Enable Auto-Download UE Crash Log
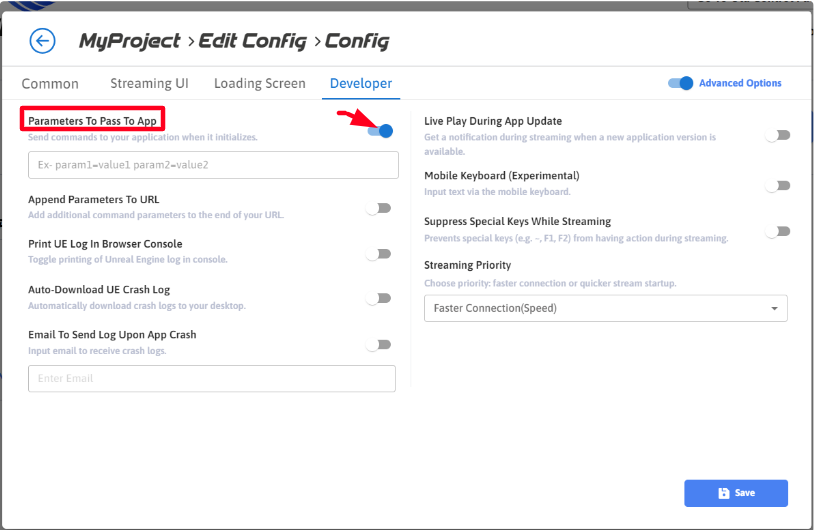 pos(378,298)
